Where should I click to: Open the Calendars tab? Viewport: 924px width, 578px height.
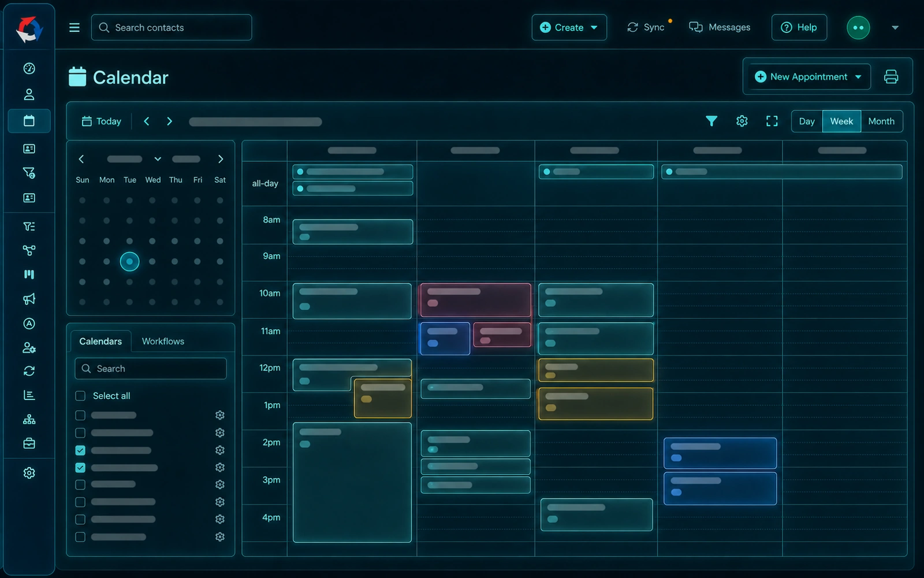pyautogui.click(x=100, y=341)
